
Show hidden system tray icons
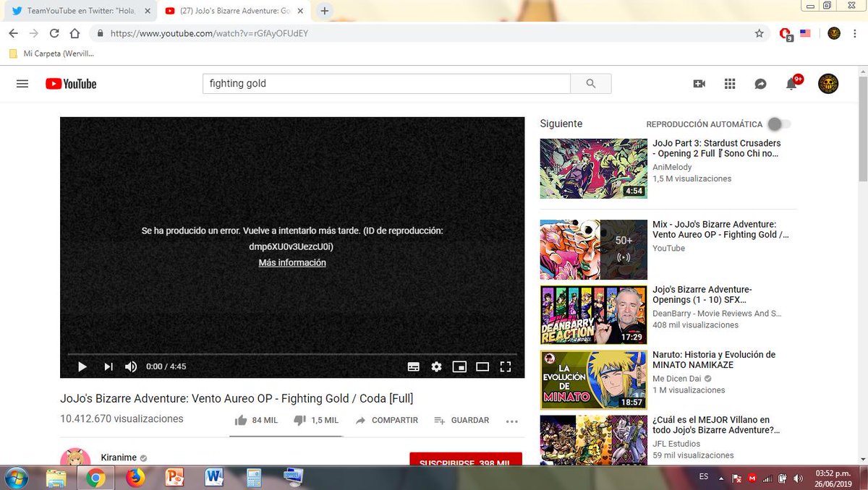[x=720, y=478]
